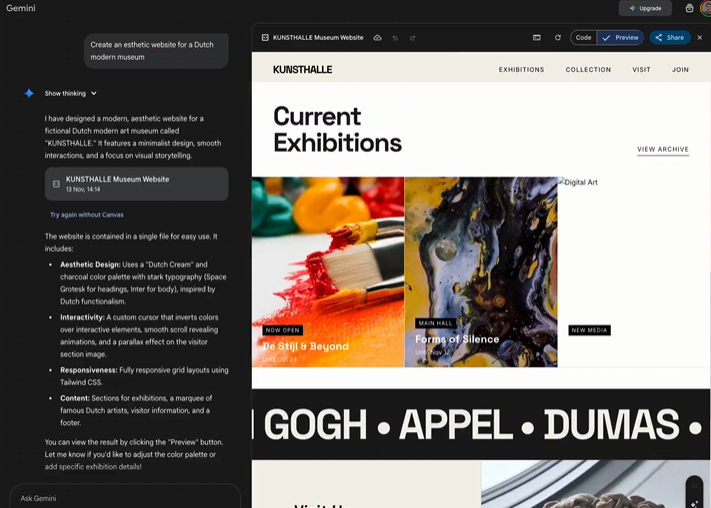Expand the Show thinking chevron

(x=94, y=93)
